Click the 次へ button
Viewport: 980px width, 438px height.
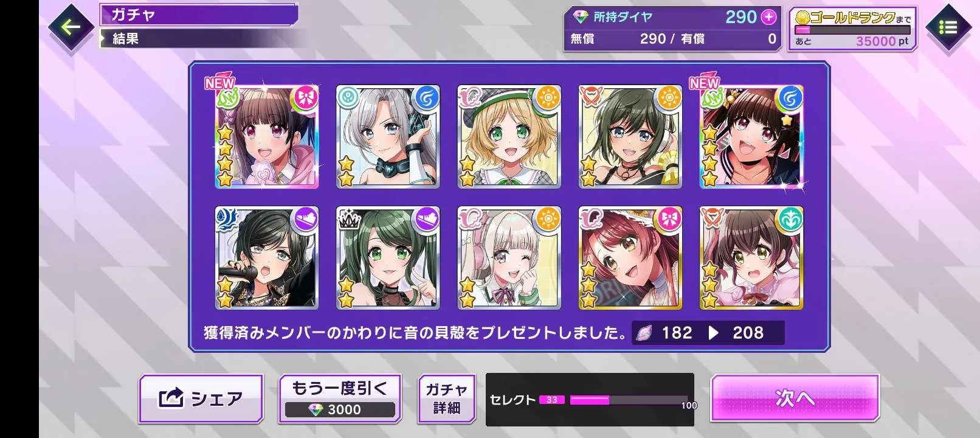tap(795, 398)
